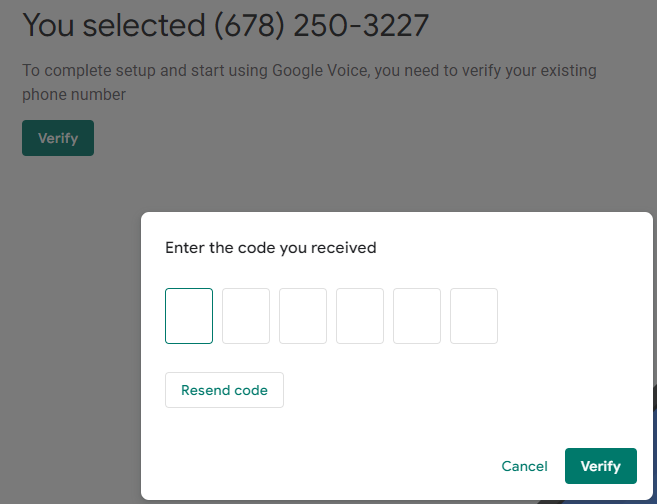Screen dimensions: 657x504
Task: Focus the sixth and last digit box
Action: [474, 316]
